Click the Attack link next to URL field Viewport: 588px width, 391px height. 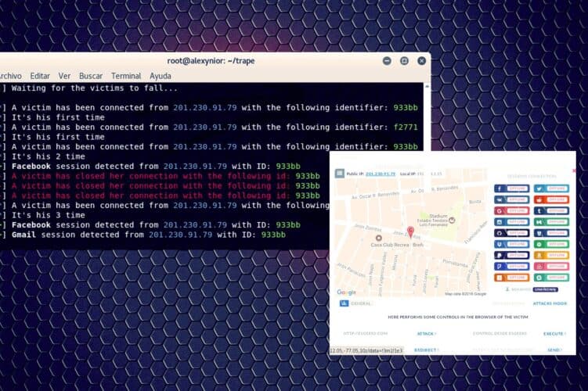click(x=427, y=334)
